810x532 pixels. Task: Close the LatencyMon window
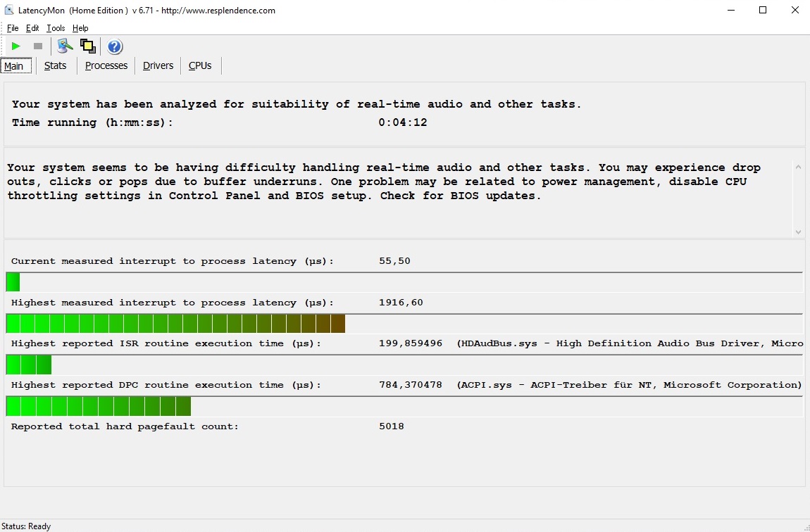click(x=795, y=11)
